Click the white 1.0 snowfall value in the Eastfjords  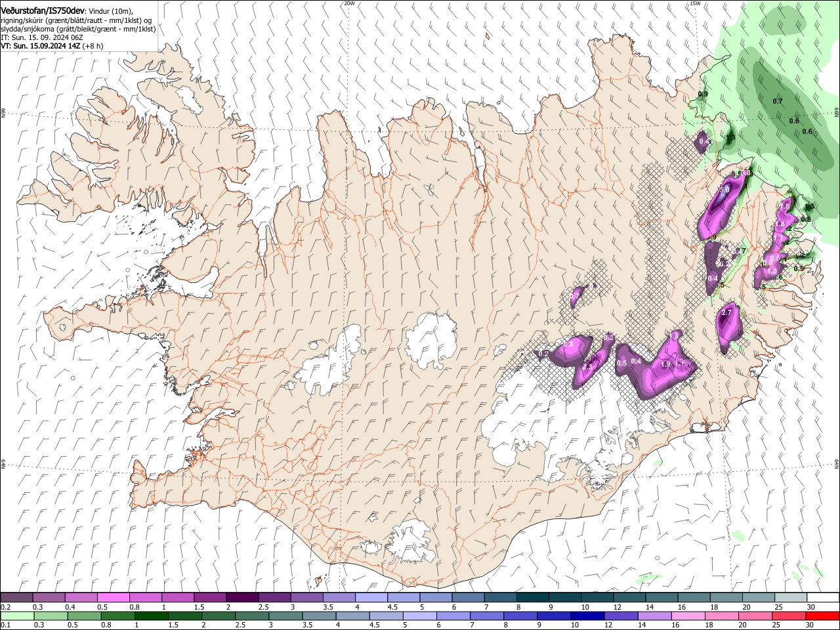tap(772, 271)
